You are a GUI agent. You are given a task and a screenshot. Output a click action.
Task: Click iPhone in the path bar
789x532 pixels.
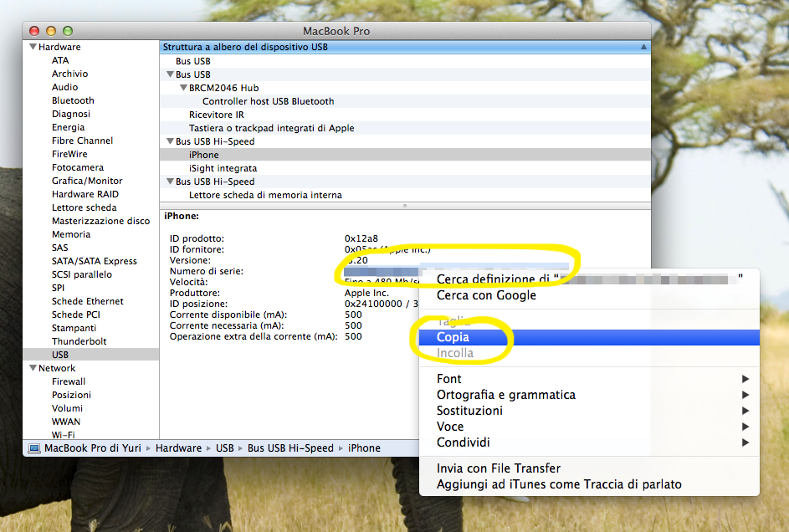point(364,448)
